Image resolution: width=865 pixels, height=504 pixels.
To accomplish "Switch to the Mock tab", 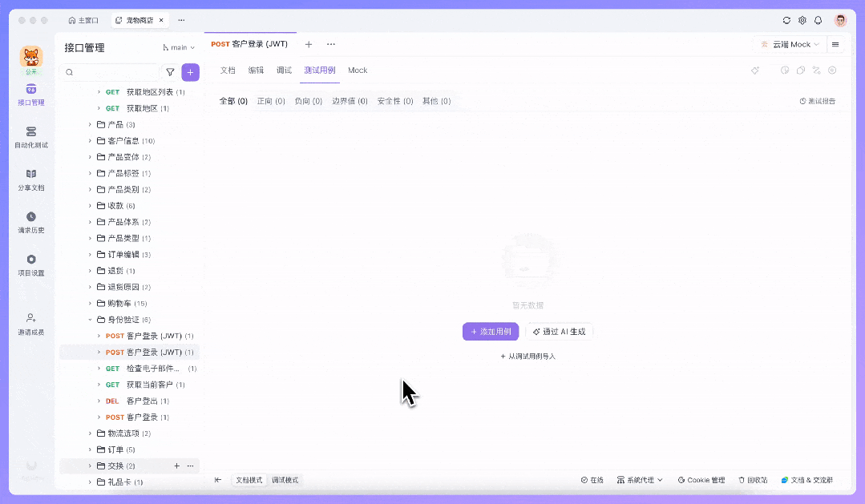I will click(x=358, y=70).
